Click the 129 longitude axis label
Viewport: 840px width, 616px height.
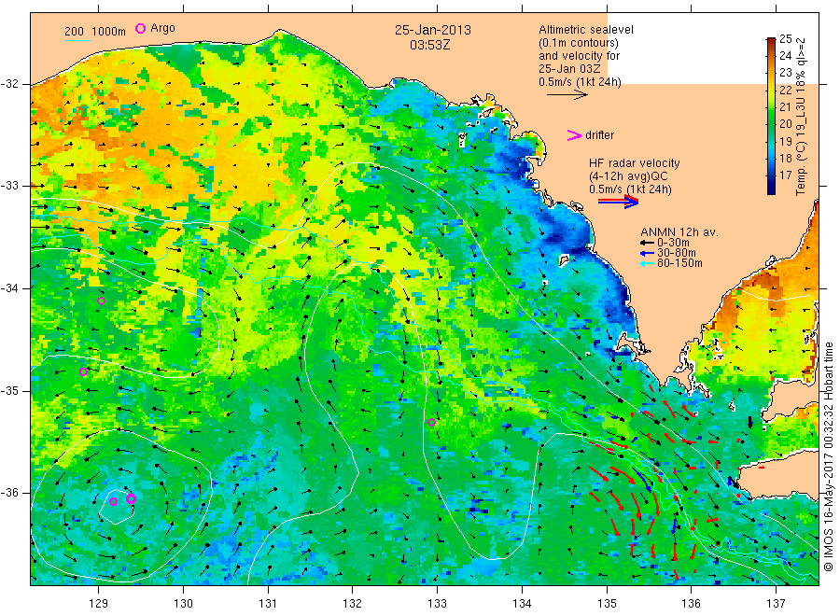click(x=99, y=604)
